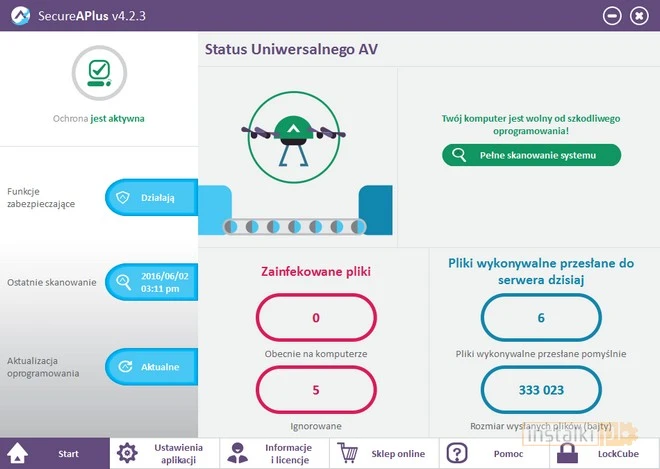The width and height of the screenshot is (660, 469).
Task: Open the Informacje i licencje tab
Action: (x=275, y=453)
